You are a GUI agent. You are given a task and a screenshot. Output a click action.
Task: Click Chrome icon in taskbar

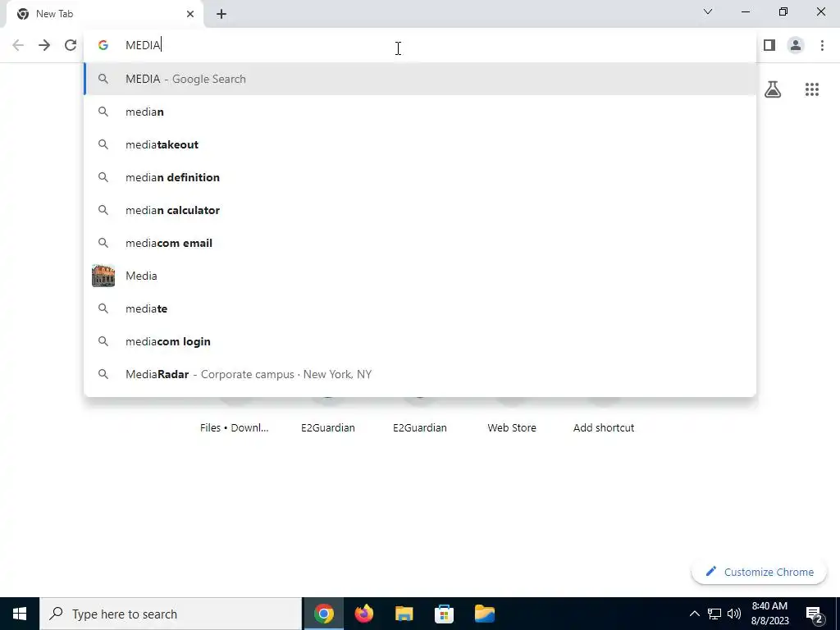323,614
